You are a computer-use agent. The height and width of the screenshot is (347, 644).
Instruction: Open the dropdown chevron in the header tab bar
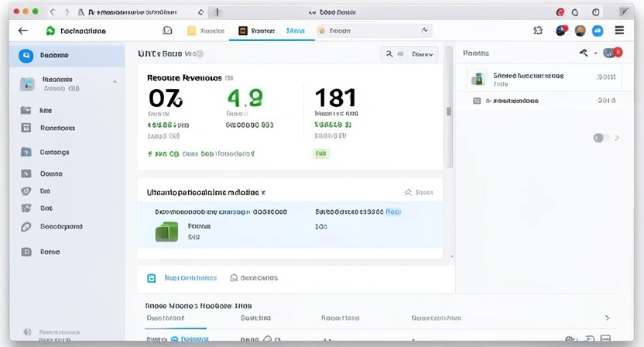click(x=425, y=31)
